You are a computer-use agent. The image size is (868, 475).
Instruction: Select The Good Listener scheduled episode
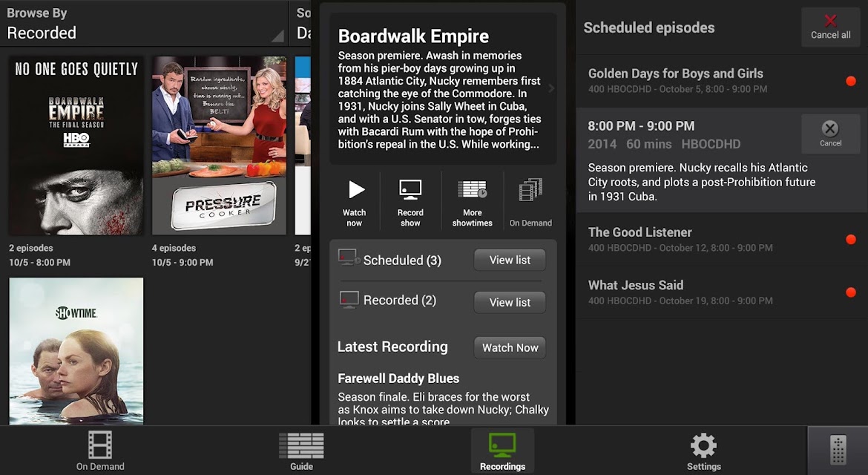(x=721, y=239)
